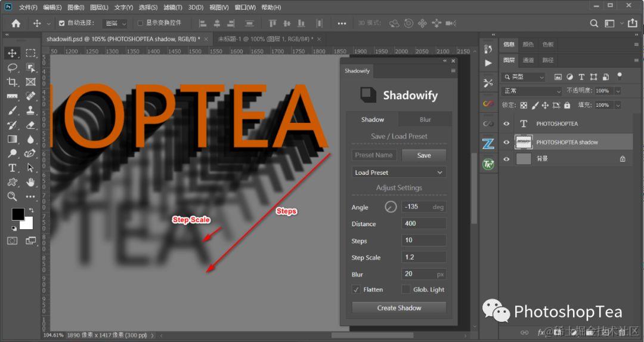Select the Crop tool
Viewport: 644px width, 342px height.
13,82
